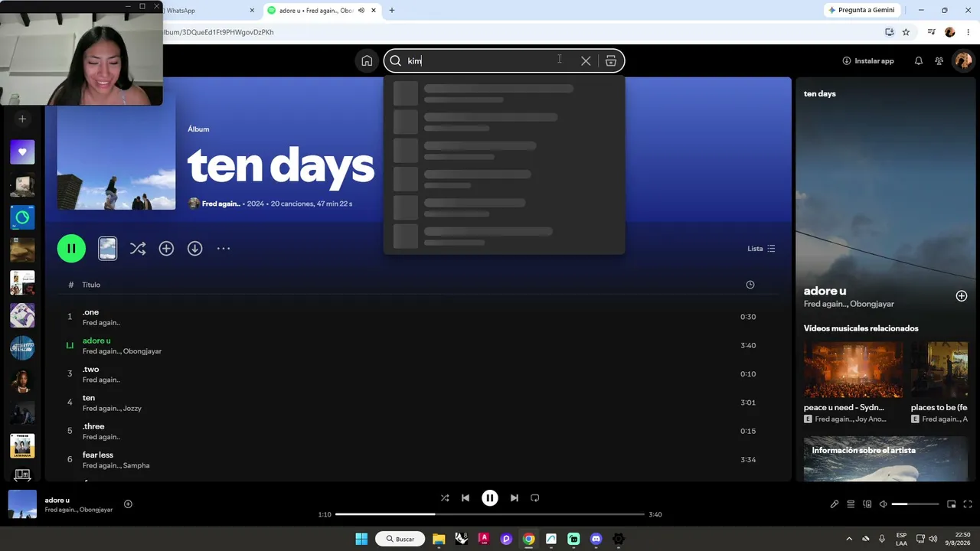This screenshot has height=551, width=980.
Task: Open the album preview thumbnail button
Action: 108,249
